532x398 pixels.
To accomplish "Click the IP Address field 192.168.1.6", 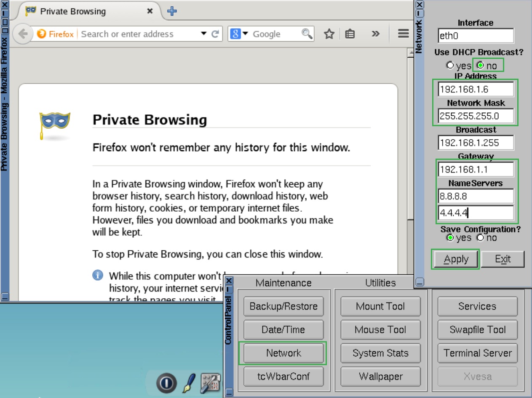I will (476, 89).
